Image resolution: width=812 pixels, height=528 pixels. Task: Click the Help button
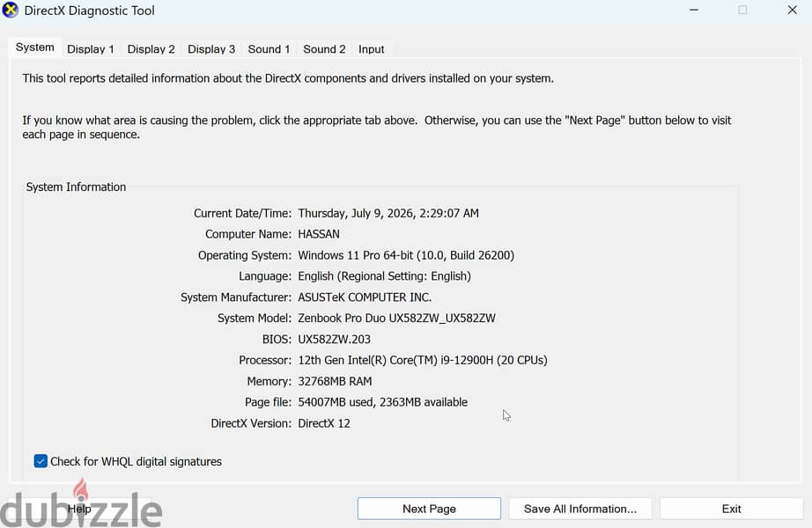click(x=79, y=509)
